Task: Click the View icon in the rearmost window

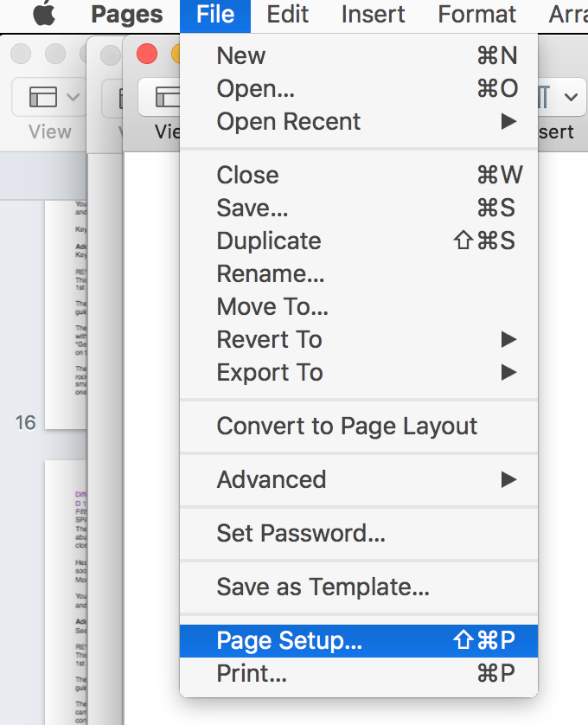Action: [x=48, y=97]
